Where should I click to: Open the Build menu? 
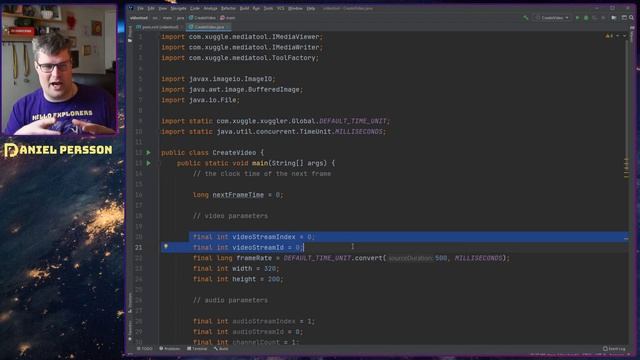click(244, 8)
